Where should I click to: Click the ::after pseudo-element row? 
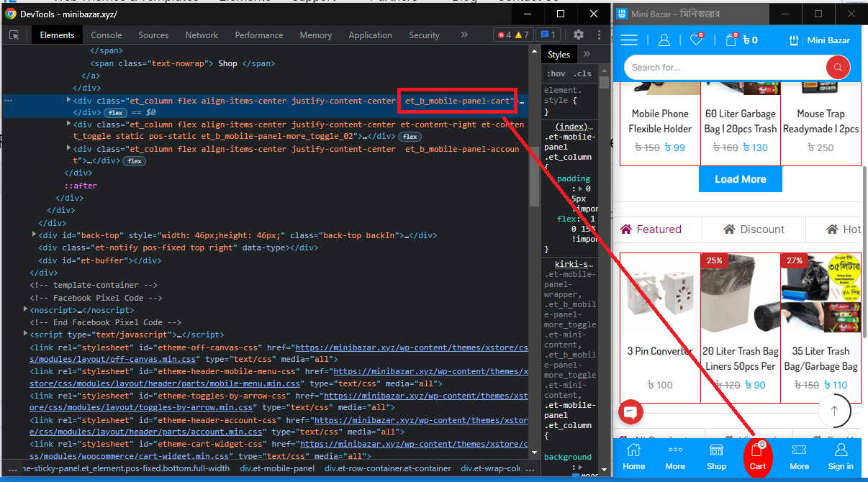[81, 186]
